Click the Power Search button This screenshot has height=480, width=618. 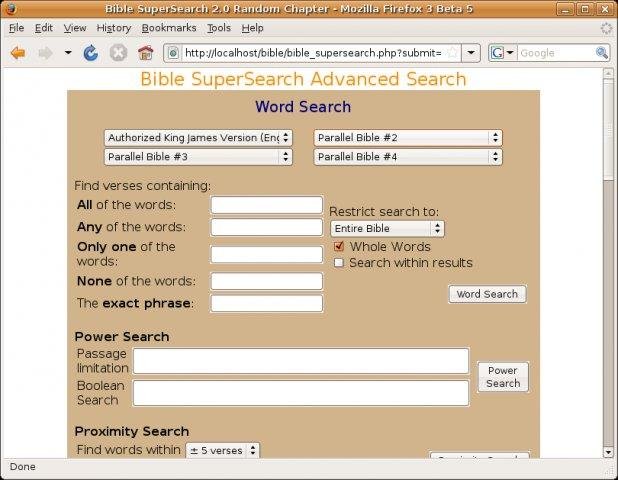(x=503, y=377)
